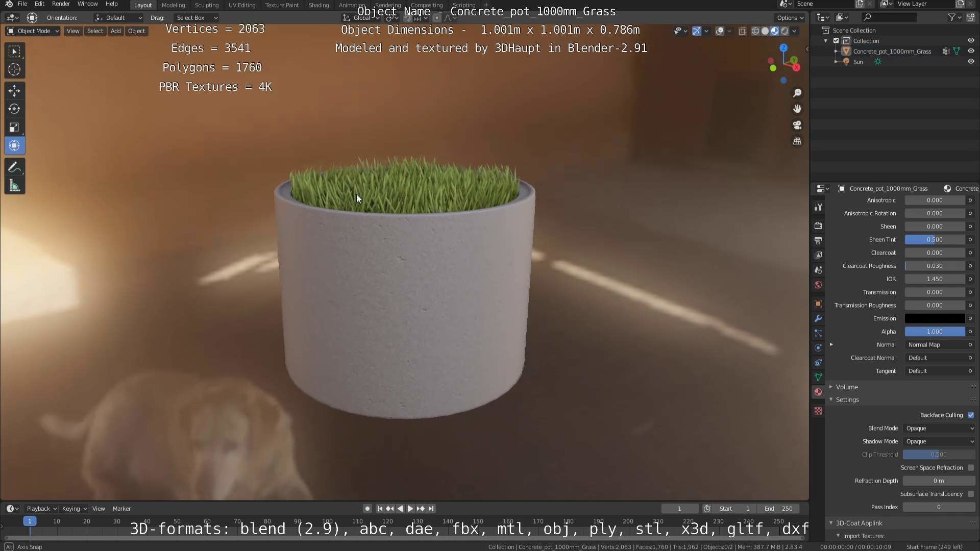
Task: Hide Concrete_pot_1000mm_Grass via eye icon
Action: tap(971, 51)
